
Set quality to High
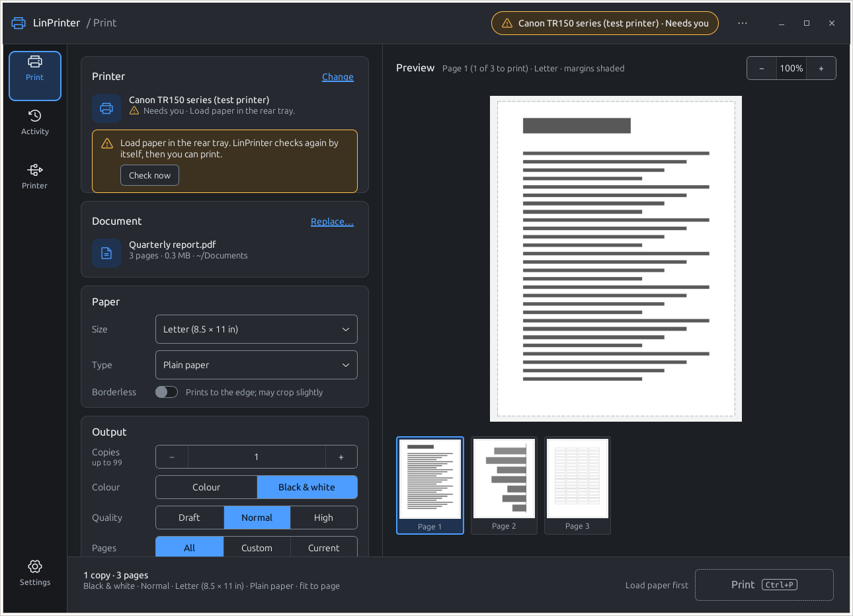(x=323, y=518)
